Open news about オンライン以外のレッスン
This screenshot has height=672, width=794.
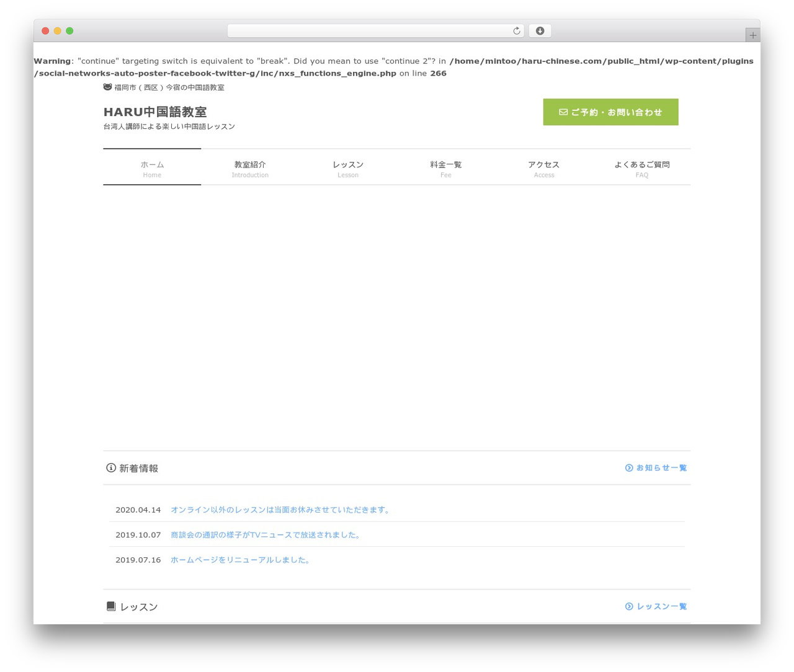282,510
